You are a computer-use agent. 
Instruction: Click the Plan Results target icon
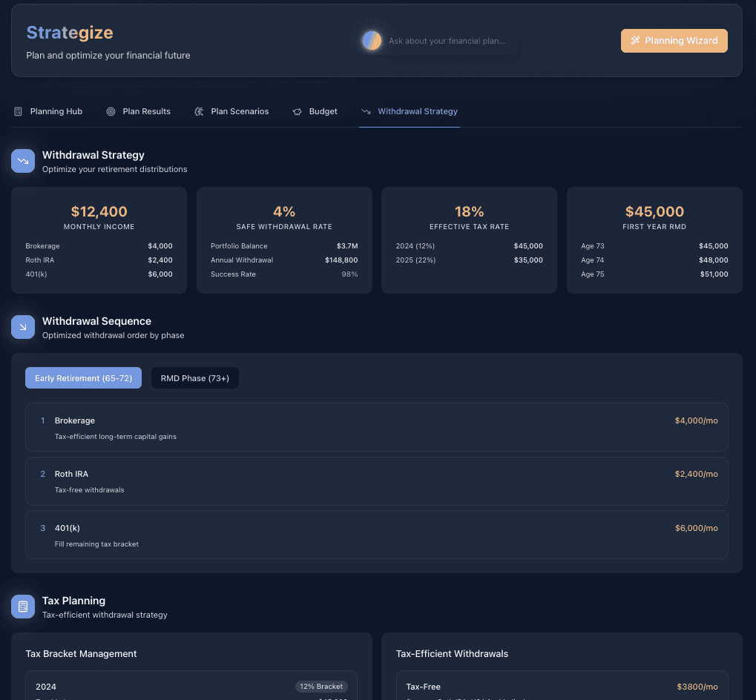coord(111,111)
